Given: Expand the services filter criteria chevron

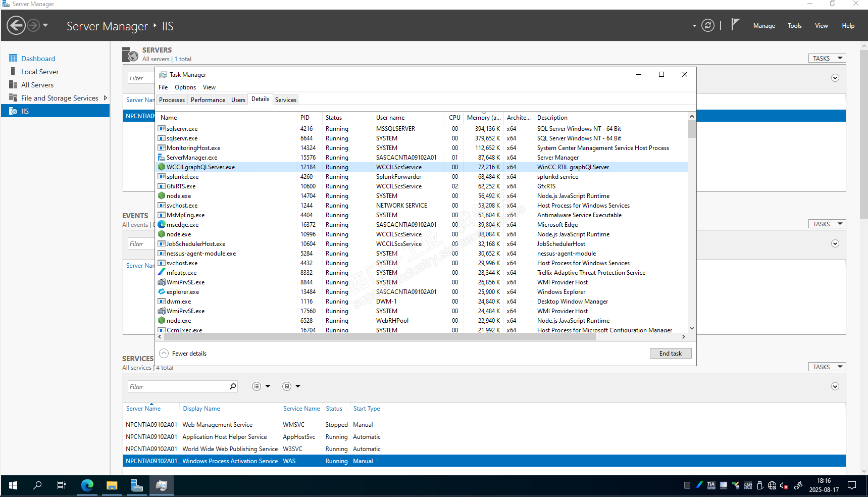Looking at the screenshot, I should (x=835, y=386).
